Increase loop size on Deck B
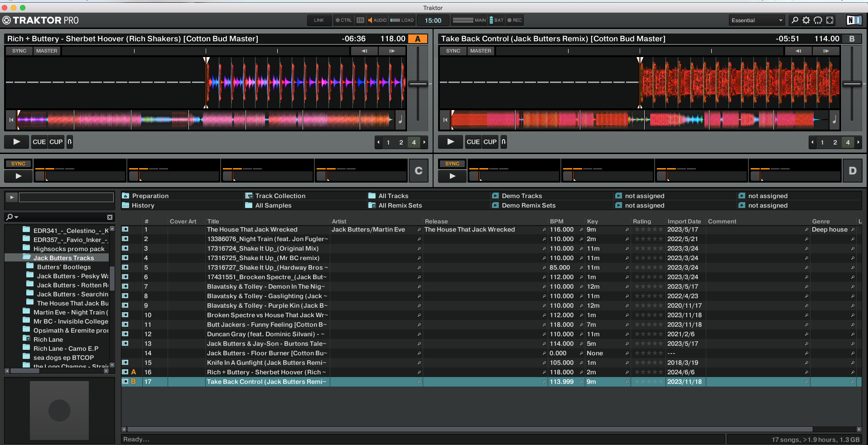Viewport: 868px width, 445px height. [858, 142]
